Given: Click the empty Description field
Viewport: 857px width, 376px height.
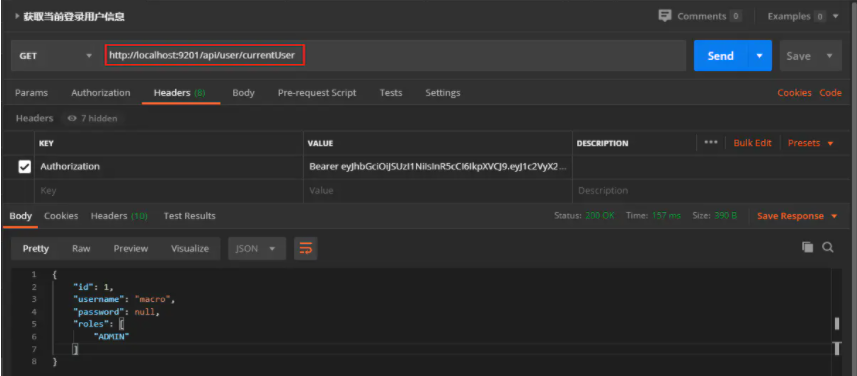Looking at the screenshot, I should pyautogui.click(x=711, y=191).
